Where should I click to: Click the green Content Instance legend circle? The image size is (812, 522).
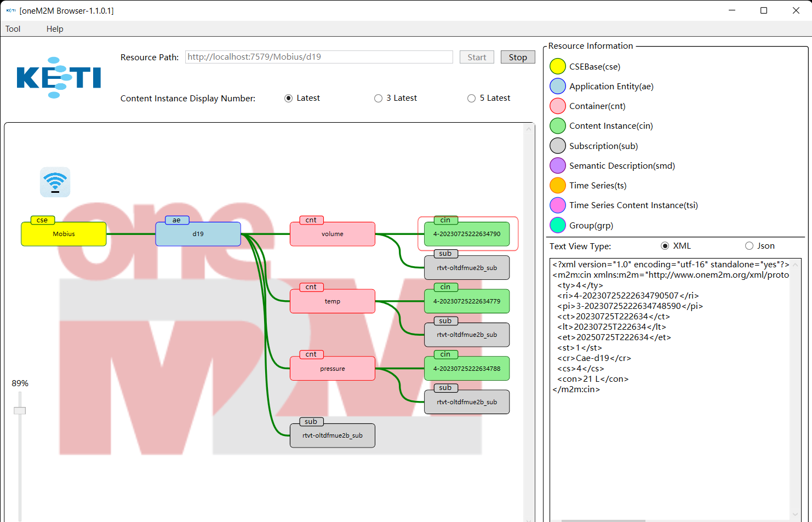(x=557, y=125)
